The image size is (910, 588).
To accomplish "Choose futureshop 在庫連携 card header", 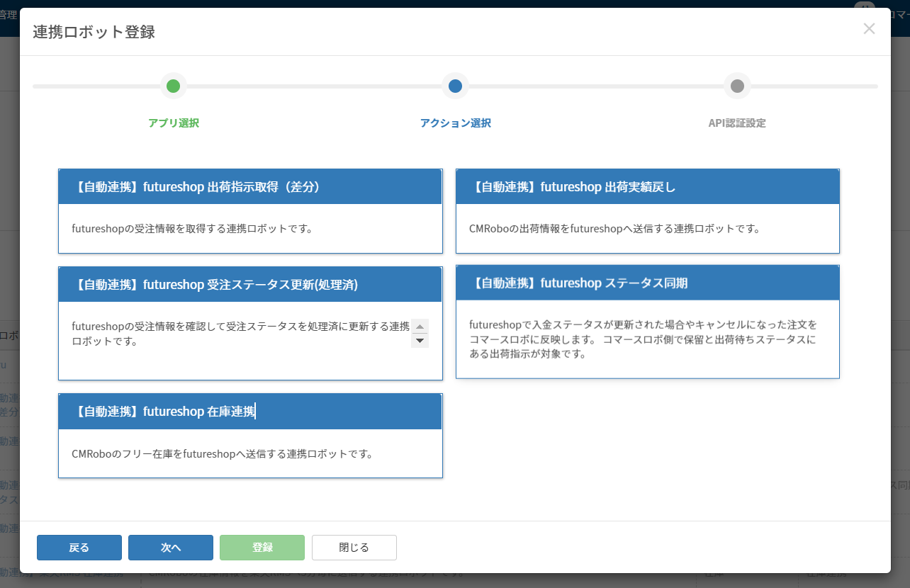I will click(x=250, y=412).
